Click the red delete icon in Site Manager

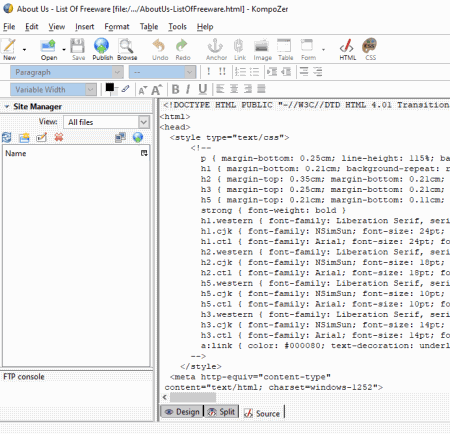tap(59, 137)
